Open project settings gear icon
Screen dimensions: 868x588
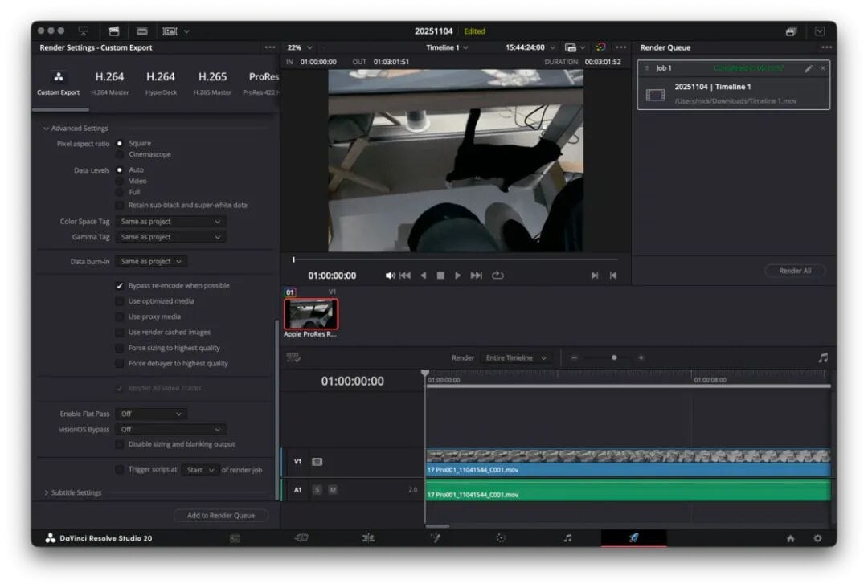[817, 539]
